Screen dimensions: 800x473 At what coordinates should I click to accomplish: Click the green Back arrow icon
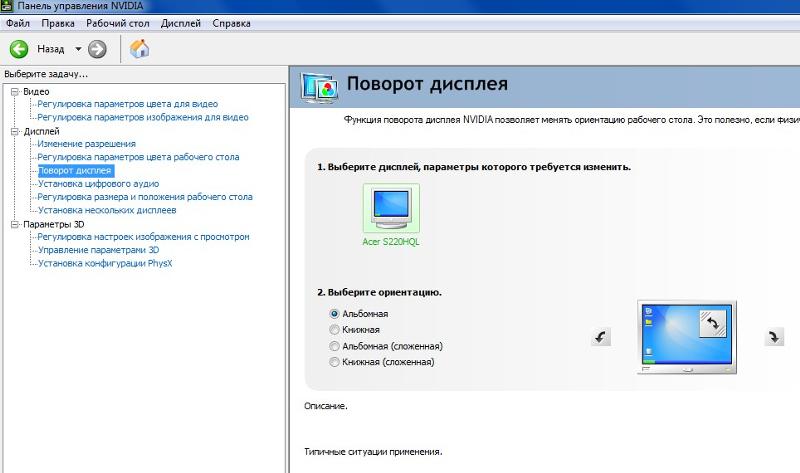19,49
